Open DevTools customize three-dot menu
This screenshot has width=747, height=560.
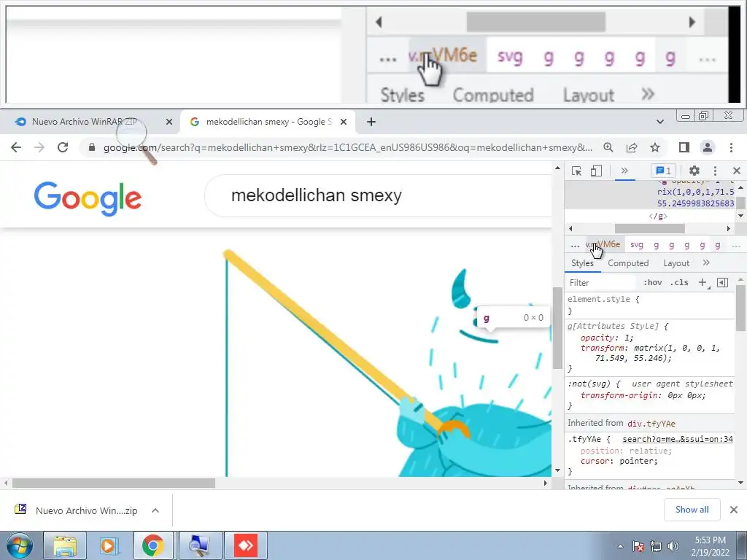coord(715,171)
